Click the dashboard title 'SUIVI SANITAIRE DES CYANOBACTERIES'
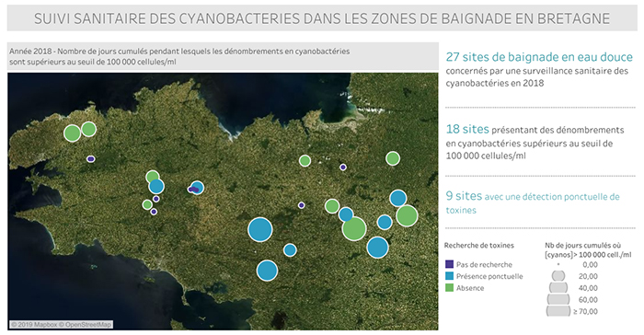Image resolution: width=644 pixels, height=335 pixels. 322,18
